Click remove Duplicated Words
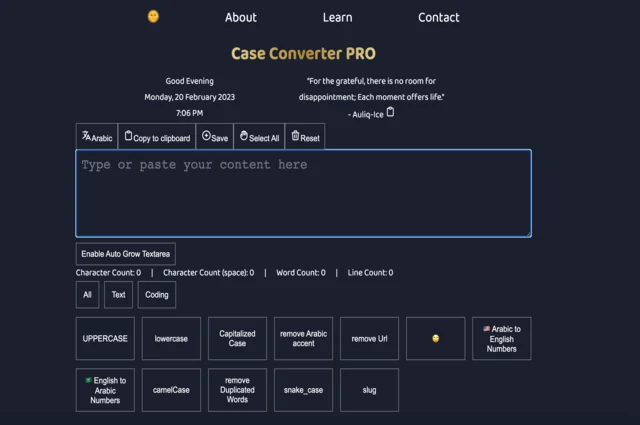 (237, 390)
